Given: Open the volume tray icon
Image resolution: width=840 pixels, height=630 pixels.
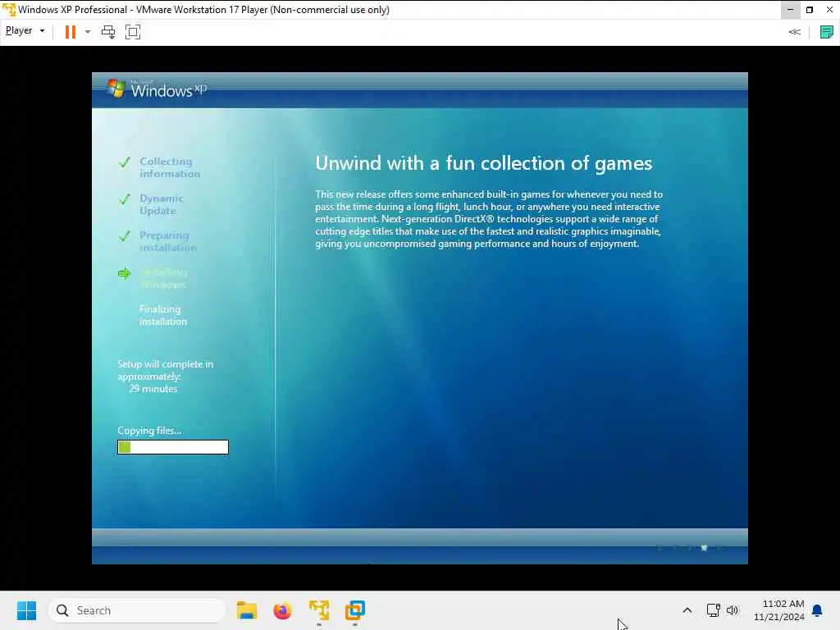Looking at the screenshot, I should coord(733,610).
